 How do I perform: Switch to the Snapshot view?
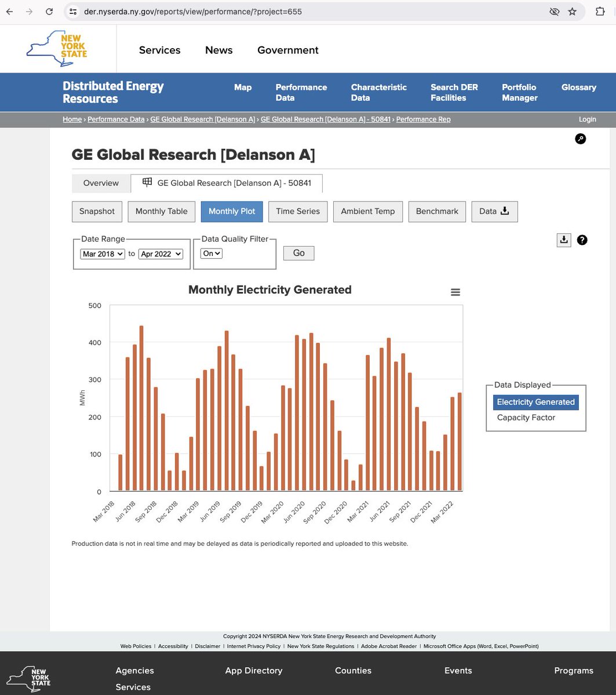[x=97, y=211]
